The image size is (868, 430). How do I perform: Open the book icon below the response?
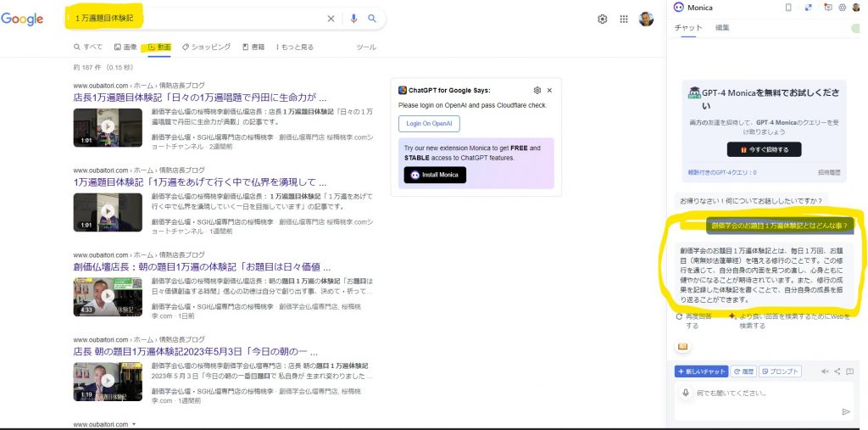682,346
